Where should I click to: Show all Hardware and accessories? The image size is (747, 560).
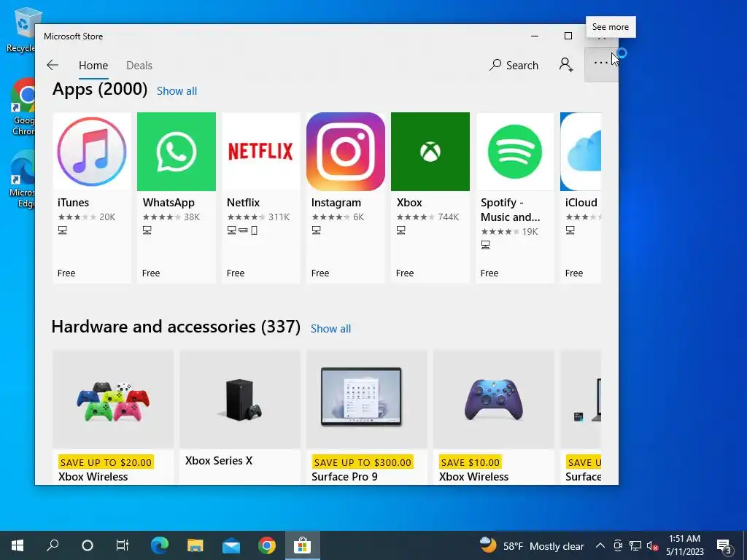(x=330, y=329)
